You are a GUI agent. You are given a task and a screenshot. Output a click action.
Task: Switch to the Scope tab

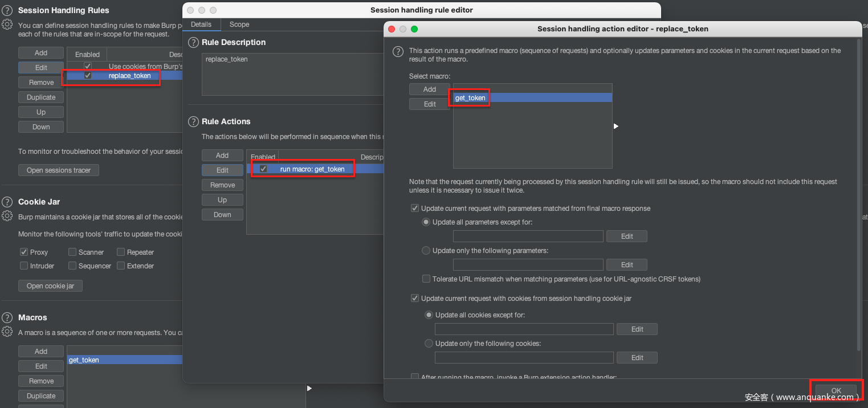(239, 25)
